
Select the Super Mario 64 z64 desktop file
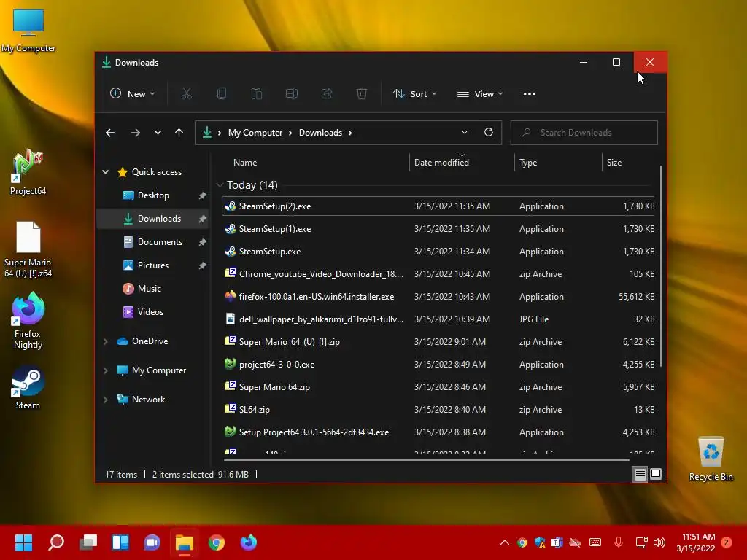(28, 249)
